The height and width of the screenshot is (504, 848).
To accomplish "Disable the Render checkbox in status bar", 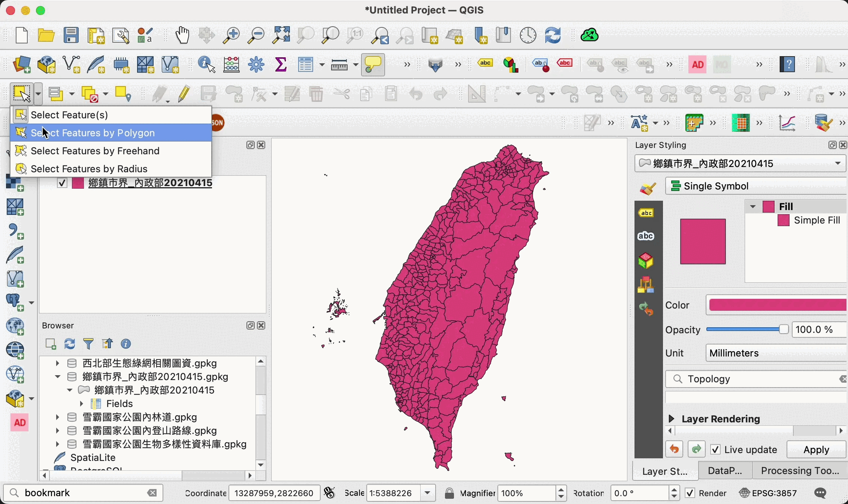I will point(690,493).
